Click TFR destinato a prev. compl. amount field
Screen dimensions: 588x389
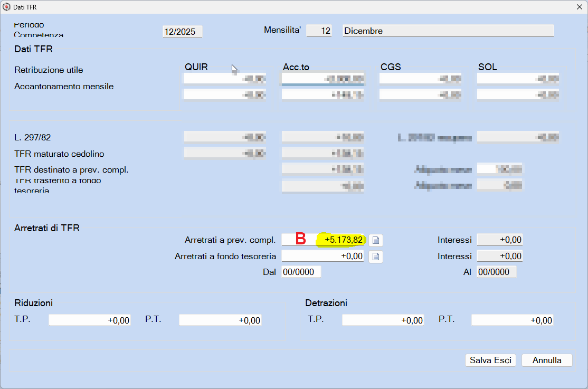click(x=323, y=169)
